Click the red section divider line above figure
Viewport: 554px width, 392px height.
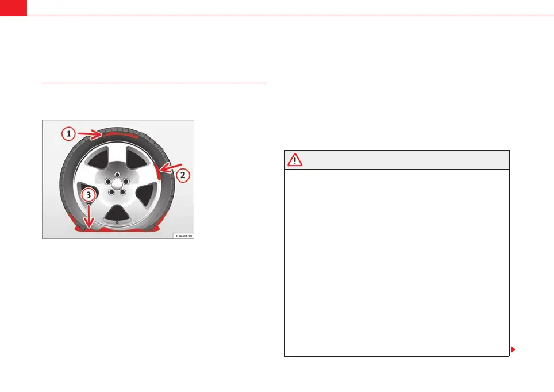click(x=154, y=83)
